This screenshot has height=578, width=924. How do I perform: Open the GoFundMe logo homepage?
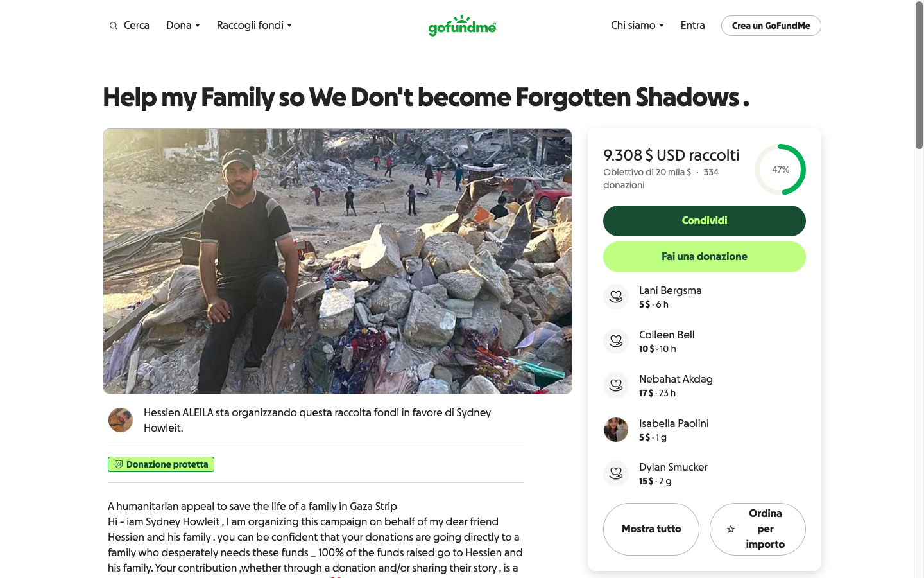point(462,25)
